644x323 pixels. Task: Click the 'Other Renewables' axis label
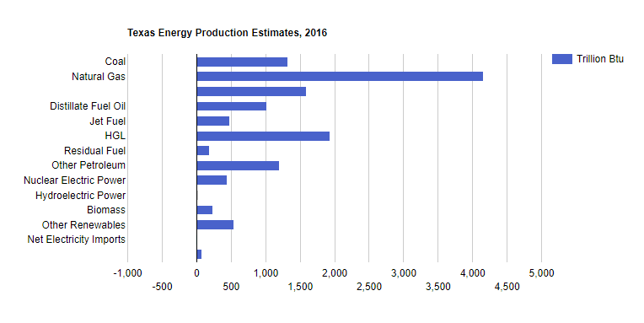pos(83,225)
